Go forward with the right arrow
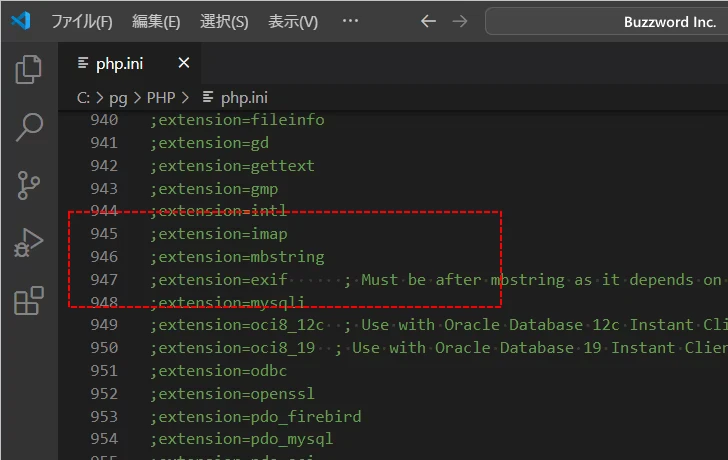Image resolution: width=728 pixels, height=460 pixels. [x=460, y=21]
